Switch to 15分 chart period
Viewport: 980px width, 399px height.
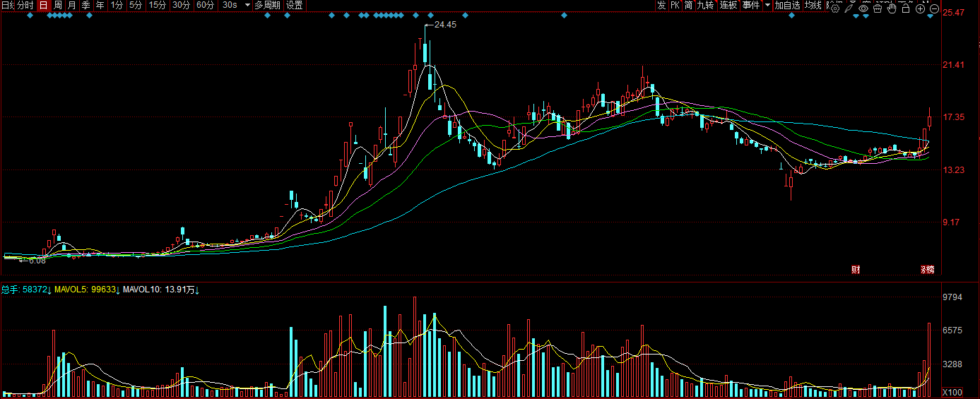pyautogui.click(x=158, y=5)
